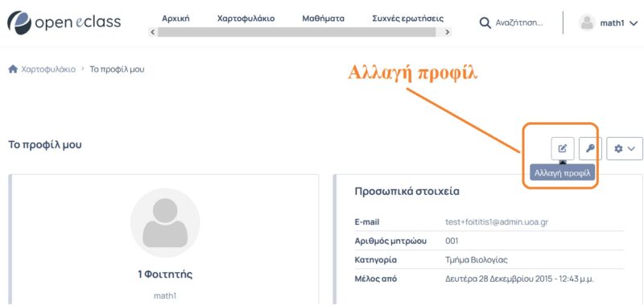The height and width of the screenshot is (306, 644).
Task: Follow the Χαρτοφυλάκιο breadcrumb link
Action: coord(48,69)
